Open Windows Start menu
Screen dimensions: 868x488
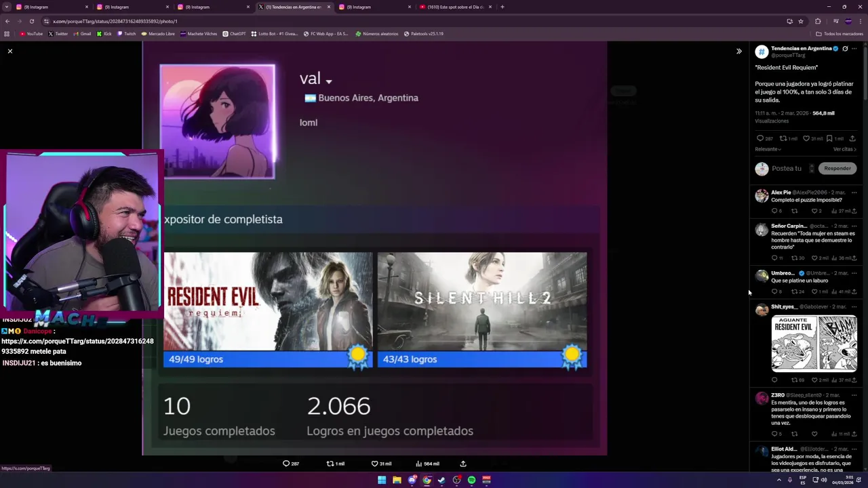pos(382,480)
